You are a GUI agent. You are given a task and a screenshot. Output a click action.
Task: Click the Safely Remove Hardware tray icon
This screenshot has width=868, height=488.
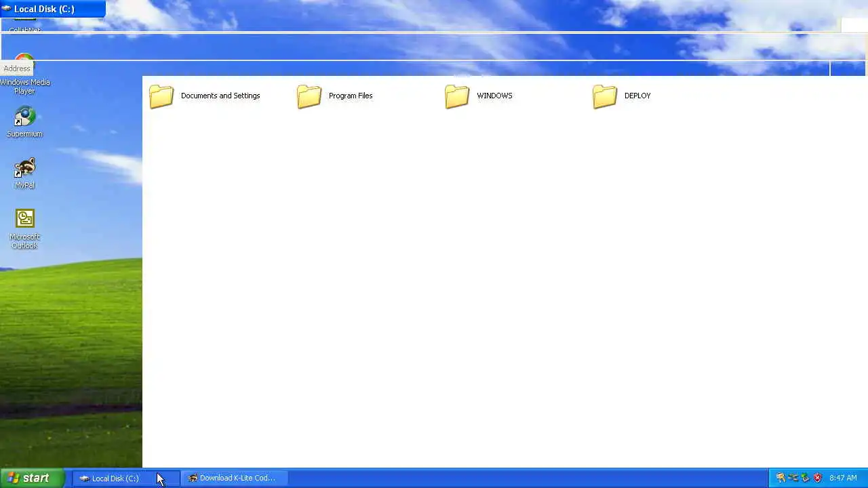[805, 478]
